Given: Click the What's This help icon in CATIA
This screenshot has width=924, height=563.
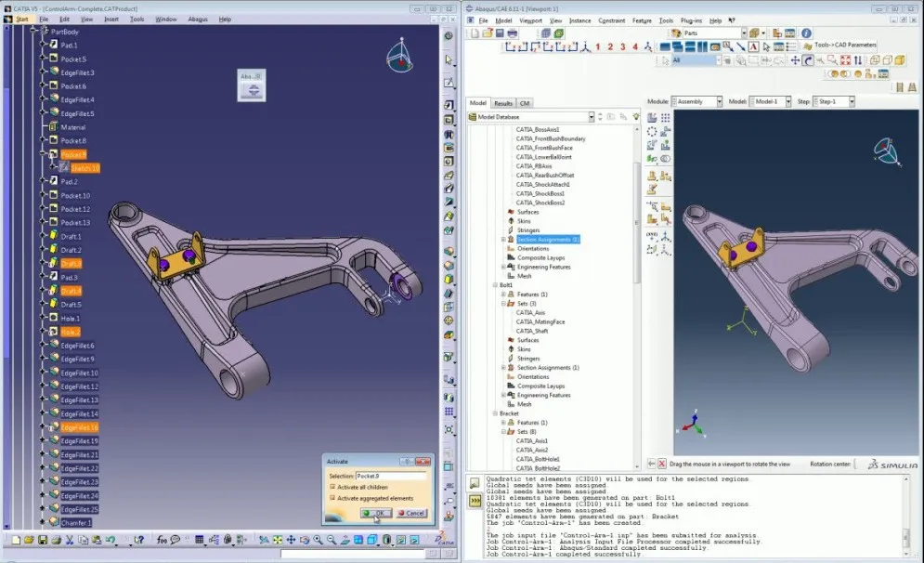Looking at the screenshot, I should tap(139, 540).
